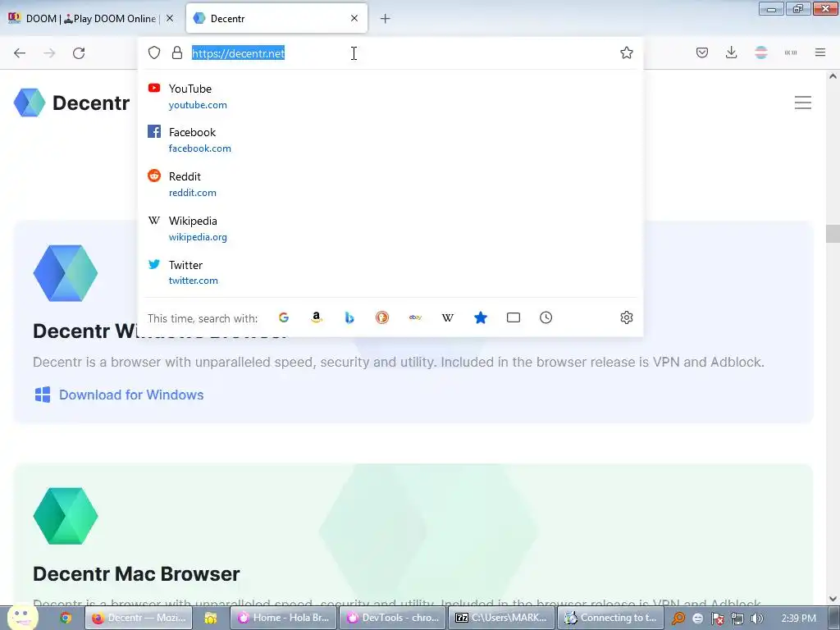The image size is (840, 630).
Task: Open the Downloads panel
Action: 731,52
